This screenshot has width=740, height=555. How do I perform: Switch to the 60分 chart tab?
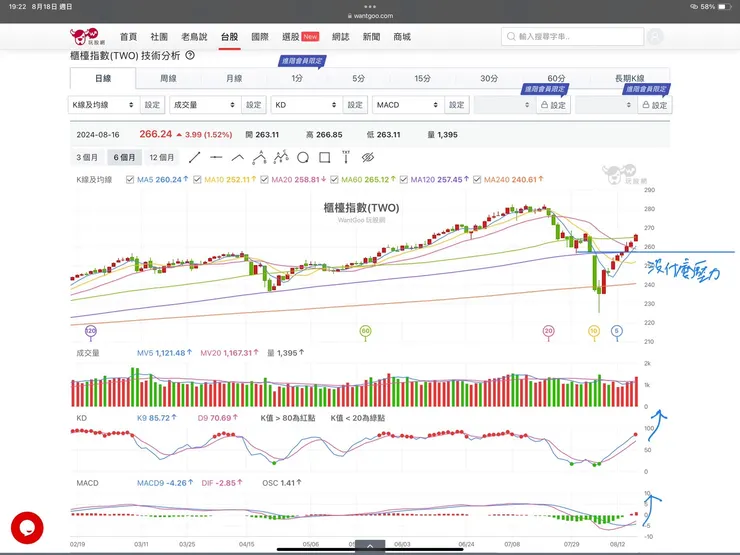point(556,78)
